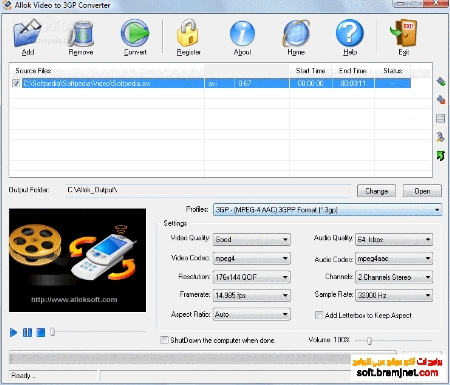Screen dimensions: 450x385
Task: Click the Remove trash can icon
Action: click(81, 33)
